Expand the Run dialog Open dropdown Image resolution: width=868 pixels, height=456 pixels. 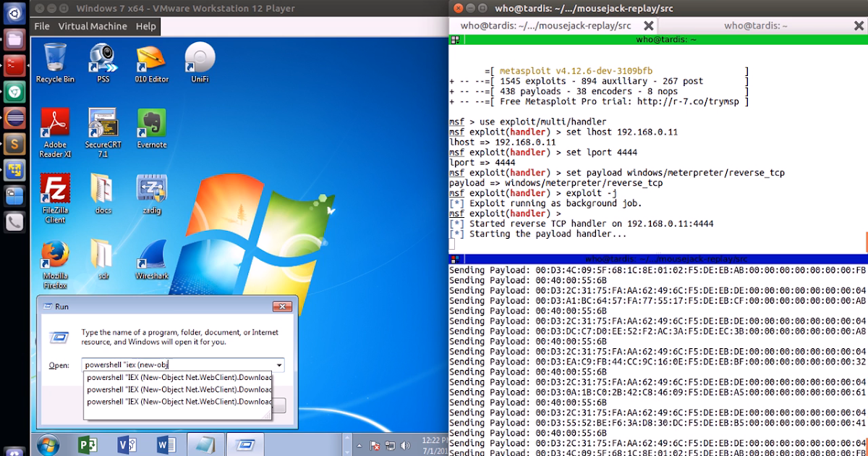point(279,365)
